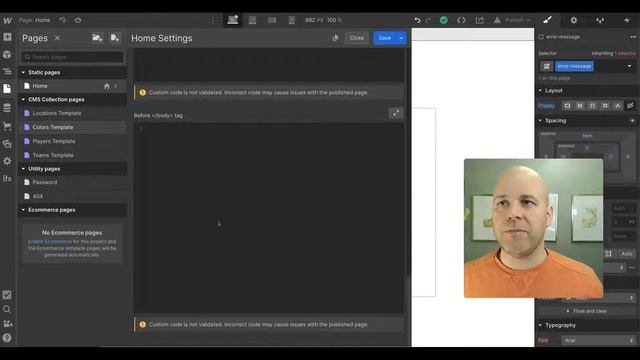This screenshot has width=640, height=360.
Task: Open the selector states icon
Action: (547, 66)
